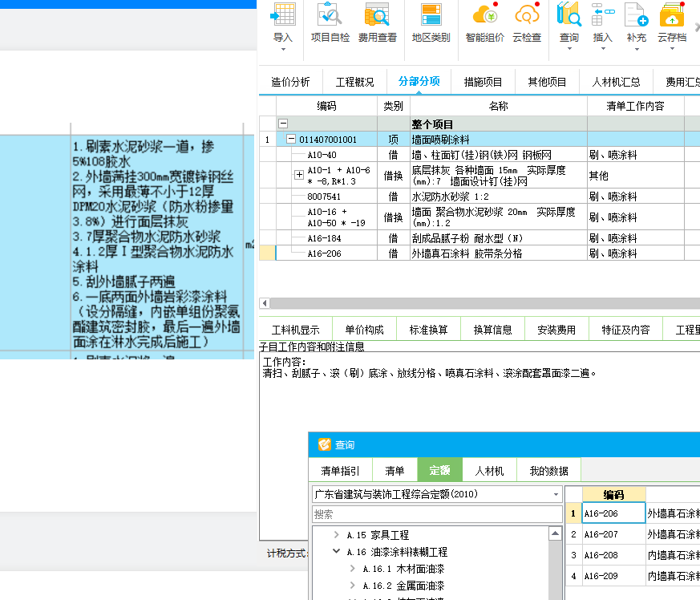Open the 其他项目 tab
This screenshot has height=600, width=700.
(x=548, y=82)
